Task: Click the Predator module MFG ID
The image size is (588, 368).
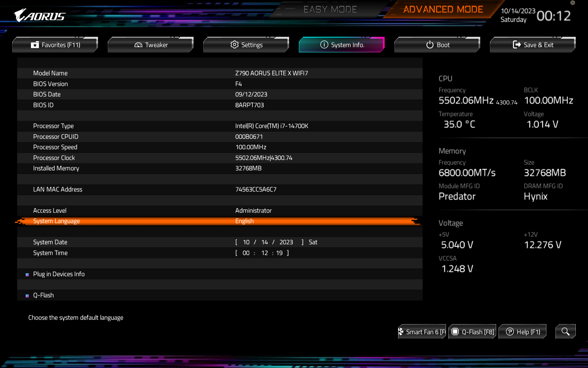Action: click(x=457, y=196)
